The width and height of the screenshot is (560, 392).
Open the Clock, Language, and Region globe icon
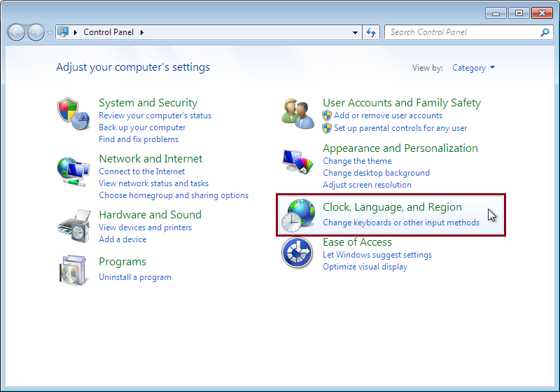[x=298, y=216]
